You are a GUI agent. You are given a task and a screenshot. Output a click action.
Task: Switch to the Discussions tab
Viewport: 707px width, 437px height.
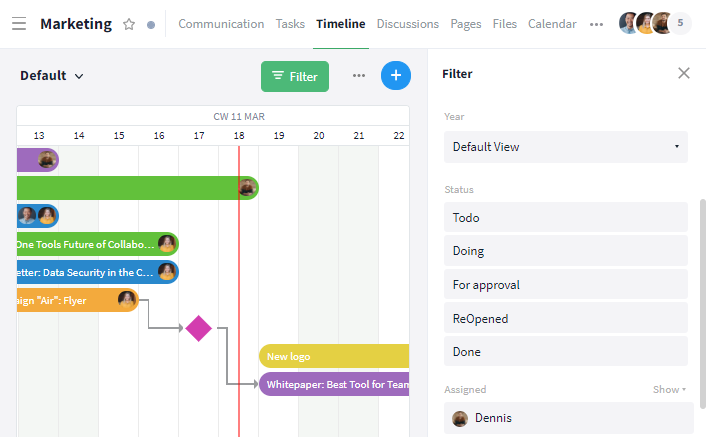point(407,24)
